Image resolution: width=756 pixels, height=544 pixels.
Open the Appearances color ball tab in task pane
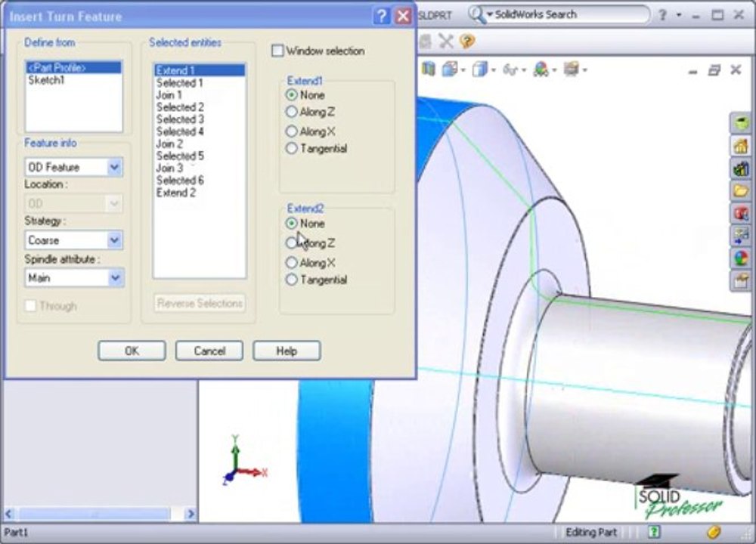[x=742, y=258]
